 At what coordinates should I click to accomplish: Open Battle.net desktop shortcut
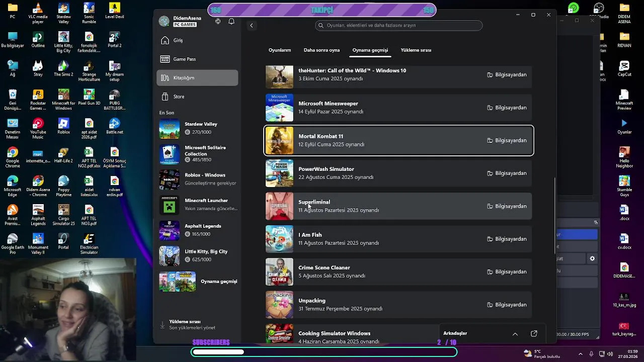point(115,126)
